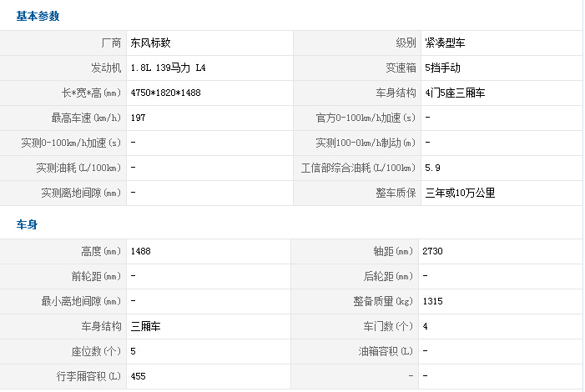Click the 整备质量 value 1315
Screen dimensions: 585x392
pyautogui.click(x=434, y=301)
